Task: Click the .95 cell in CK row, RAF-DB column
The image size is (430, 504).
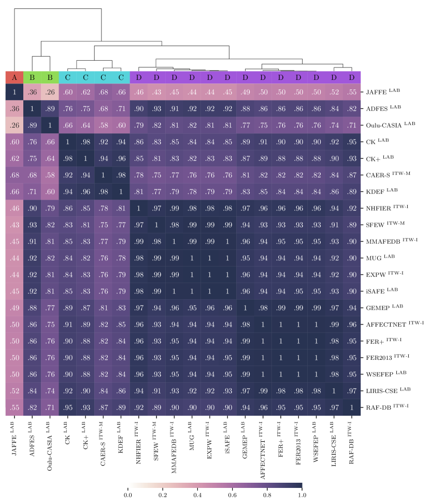Action: [x=352, y=142]
